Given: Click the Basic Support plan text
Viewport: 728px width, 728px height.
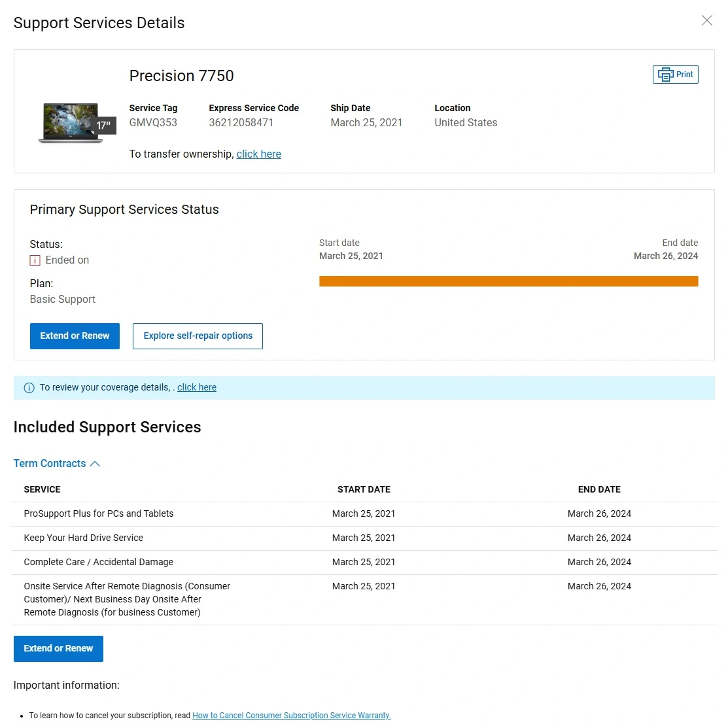Looking at the screenshot, I should point(63,300).
